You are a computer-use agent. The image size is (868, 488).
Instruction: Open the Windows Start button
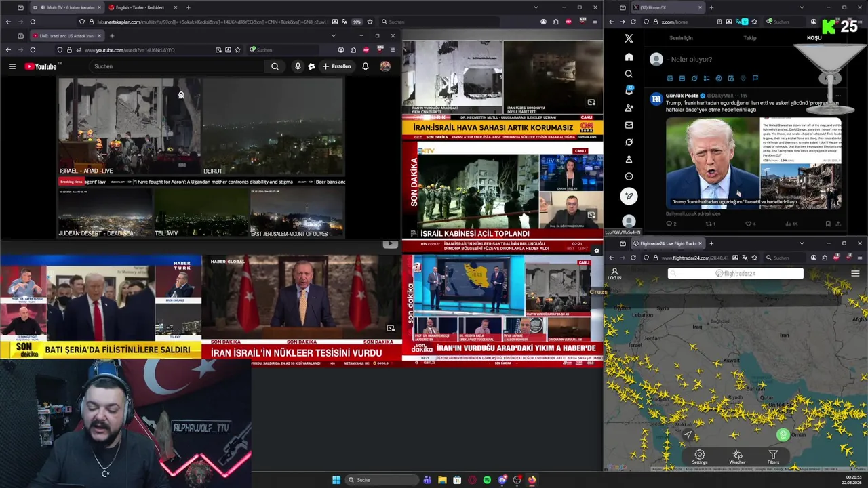(x=336, y=480)
